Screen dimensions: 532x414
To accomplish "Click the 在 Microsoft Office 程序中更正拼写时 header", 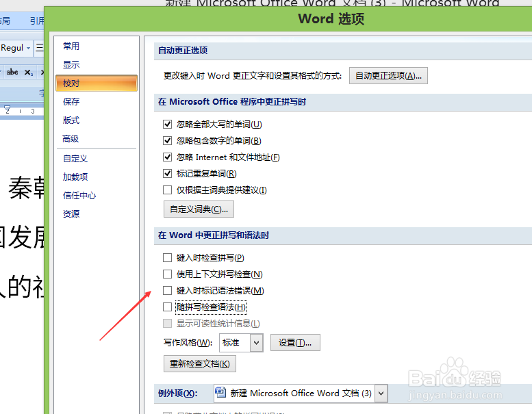I will [x=232, y=102].
